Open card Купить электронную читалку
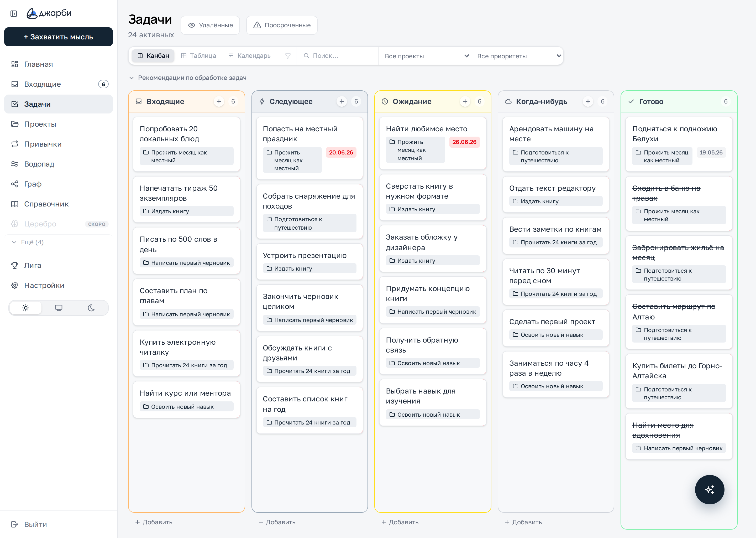This screenshot has height=538, width=756. point(186,353)
